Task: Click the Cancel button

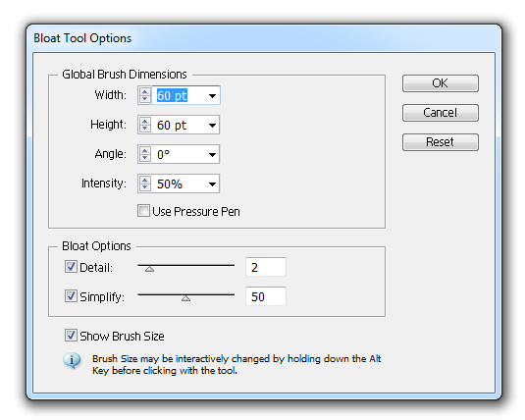Action: (440, 113)
